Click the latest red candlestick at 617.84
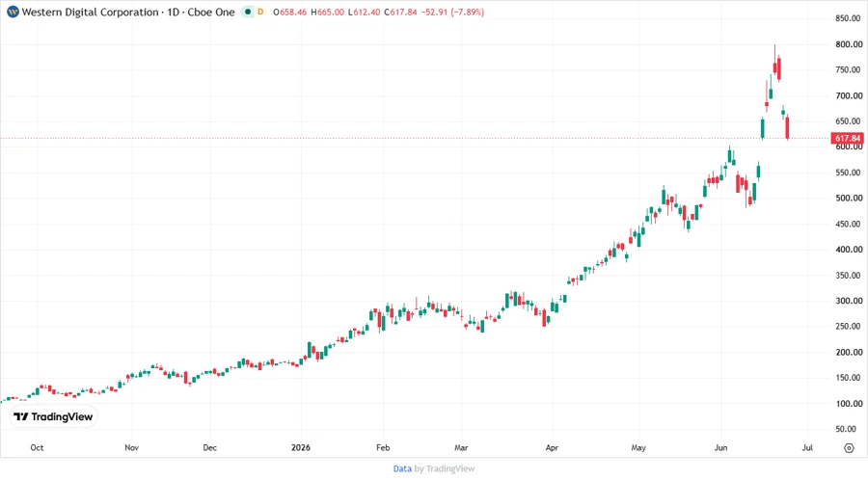Screen dimensions: 868x480 [x=787, y=128]
